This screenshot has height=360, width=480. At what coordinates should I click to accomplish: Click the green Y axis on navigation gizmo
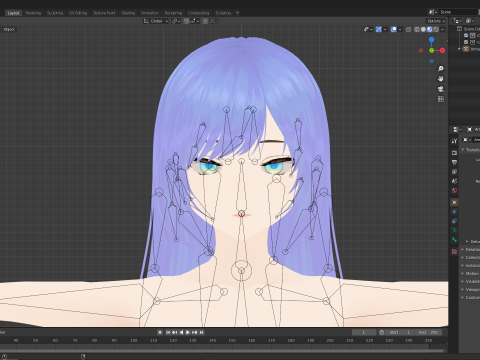click(432, 50)
